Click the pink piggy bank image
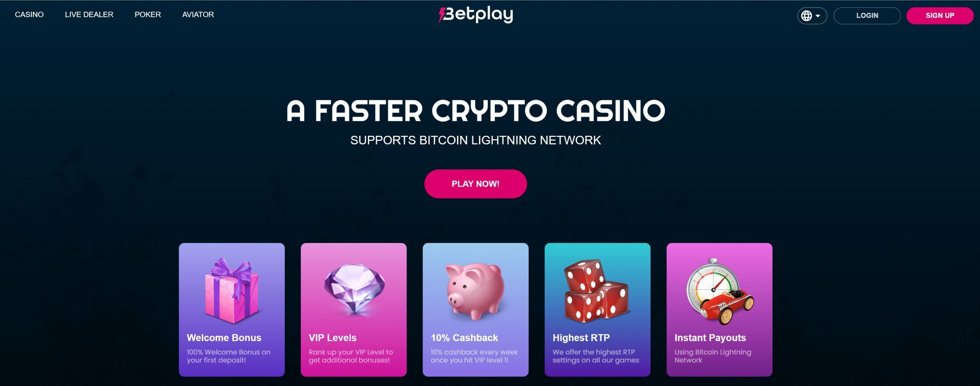 475,291
